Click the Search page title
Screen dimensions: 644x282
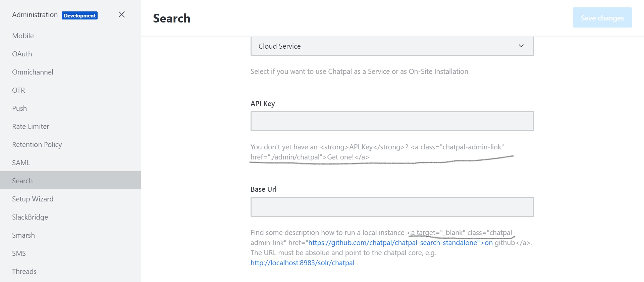171,18
